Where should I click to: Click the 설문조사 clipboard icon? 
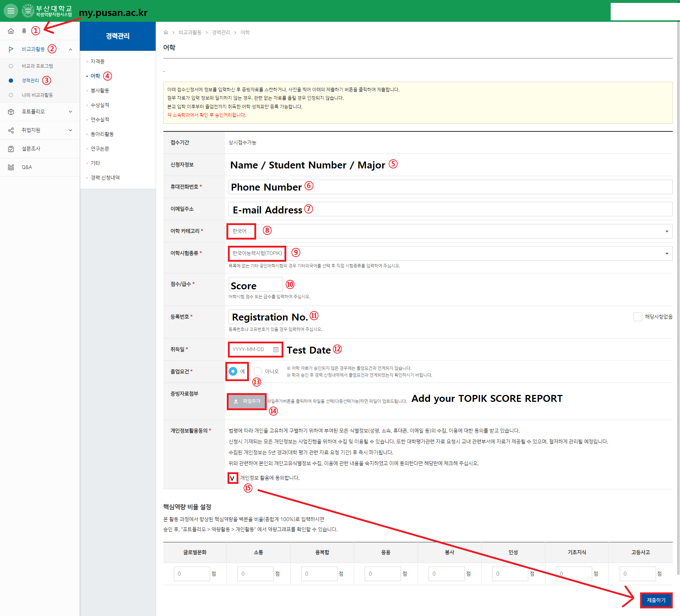point(11,149)
